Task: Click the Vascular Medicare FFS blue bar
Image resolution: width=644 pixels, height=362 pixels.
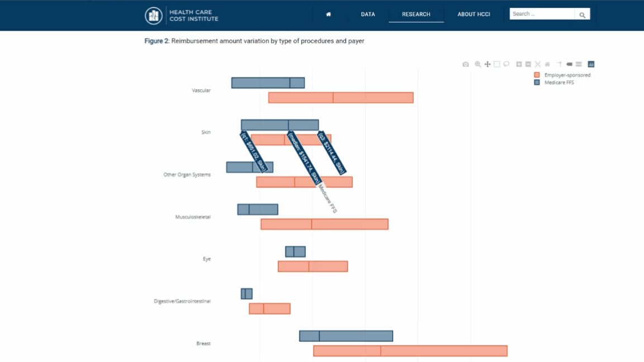Action: (268, 83)
